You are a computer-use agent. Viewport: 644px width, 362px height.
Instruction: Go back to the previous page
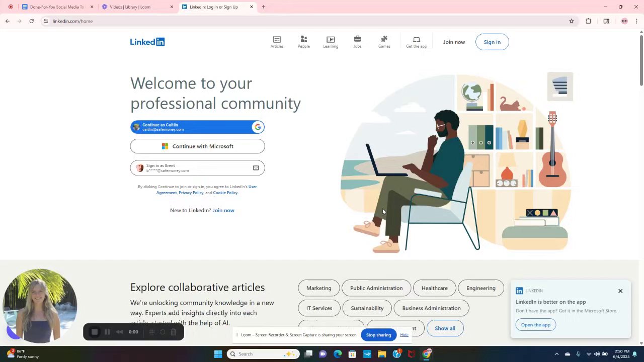click(7, 21)
